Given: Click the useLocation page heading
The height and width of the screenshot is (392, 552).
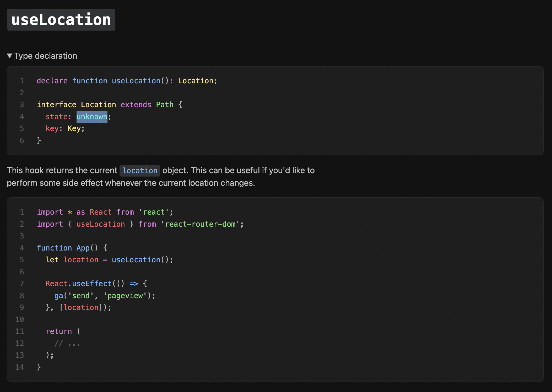Looking at the screenshot, I should [x=61, y=20].
